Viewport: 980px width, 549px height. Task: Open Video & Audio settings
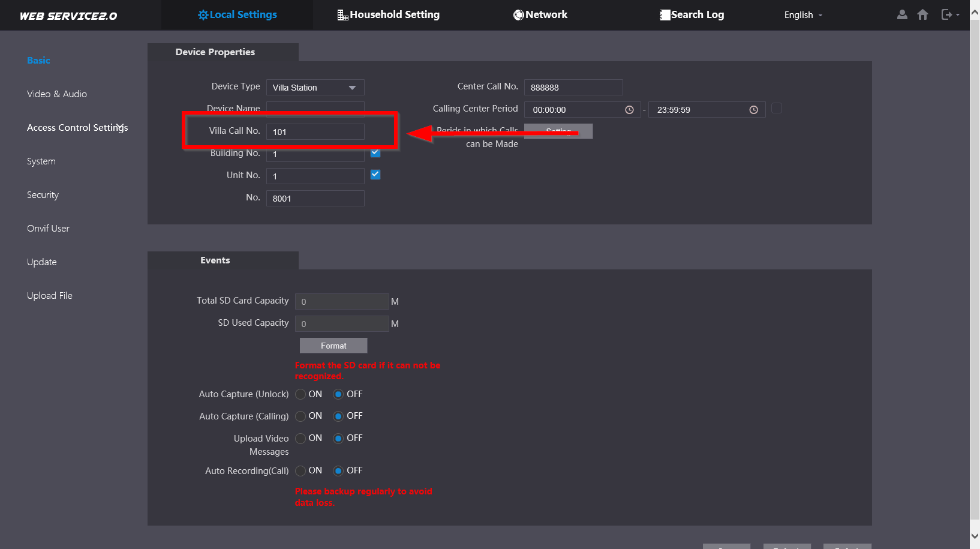coord(57,94)
